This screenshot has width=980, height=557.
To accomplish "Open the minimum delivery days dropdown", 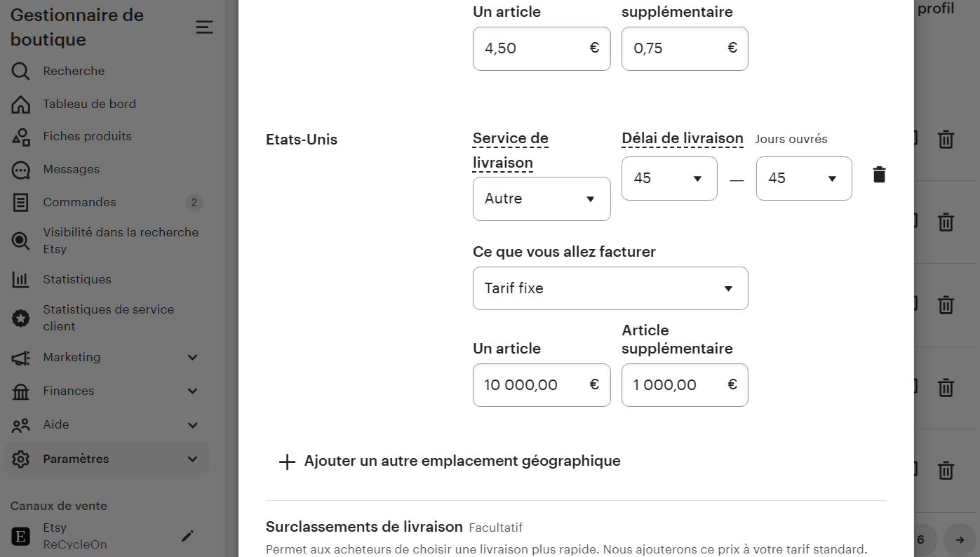I will tap(669, 179).
